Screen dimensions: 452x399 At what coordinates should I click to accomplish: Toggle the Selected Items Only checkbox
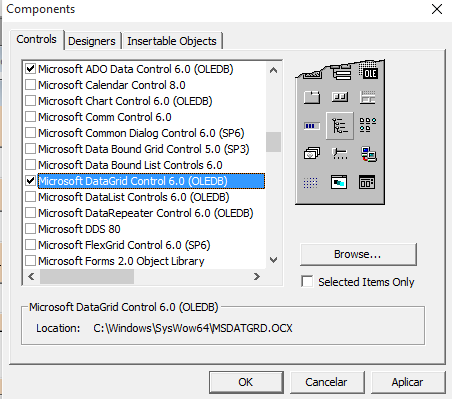[307, 282]
